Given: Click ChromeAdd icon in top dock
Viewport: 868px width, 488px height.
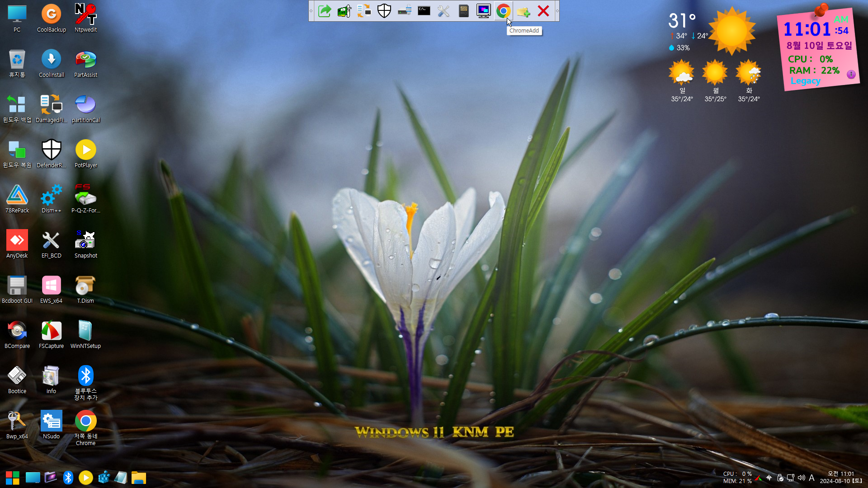Looking at the screenshot, I should [503, 11].
